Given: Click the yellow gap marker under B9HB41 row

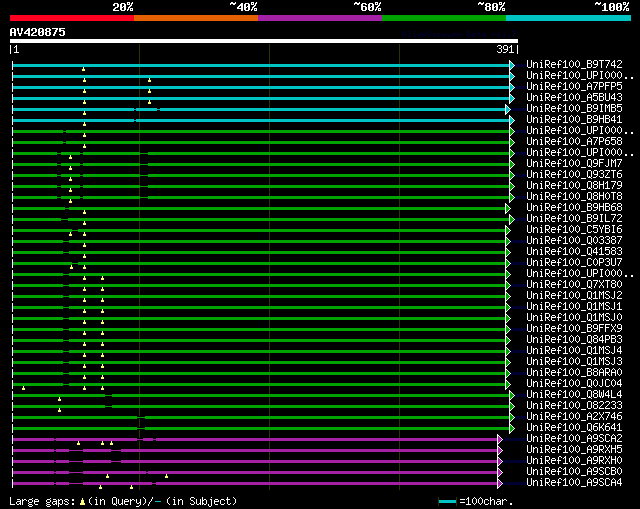Looking at the screenshot, I should (x=84, y=124).
